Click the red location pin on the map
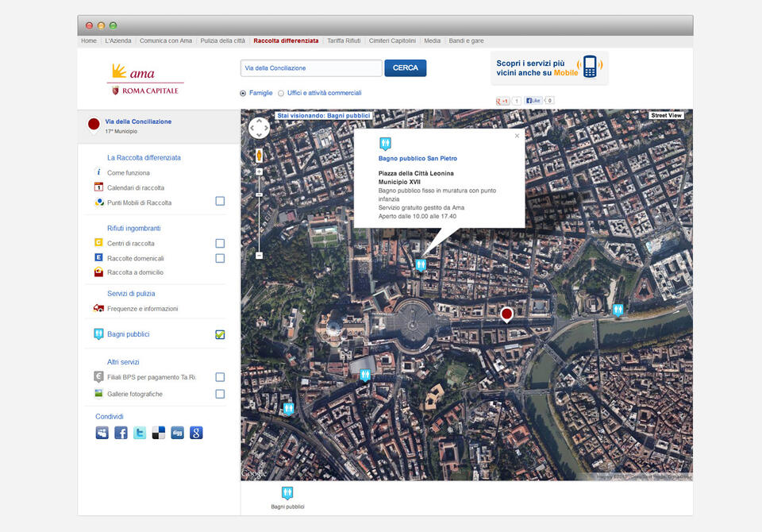The image size is (762, 532). (507, 314)
